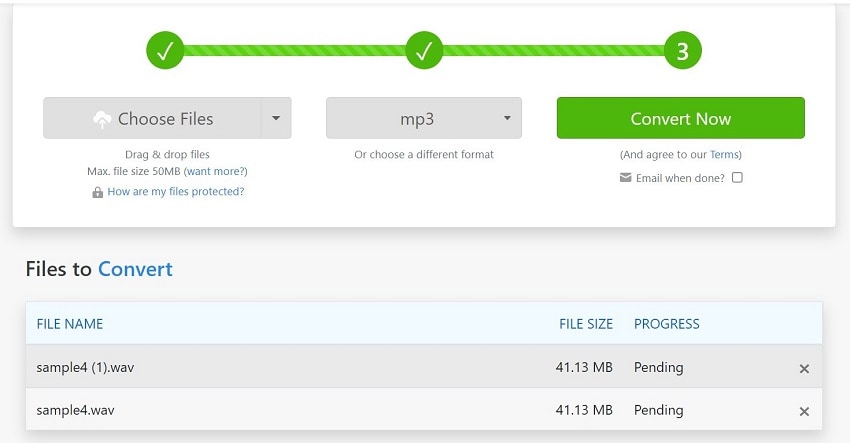
Task: Remove sample4.wav from the file list
Action: (804, 411)
